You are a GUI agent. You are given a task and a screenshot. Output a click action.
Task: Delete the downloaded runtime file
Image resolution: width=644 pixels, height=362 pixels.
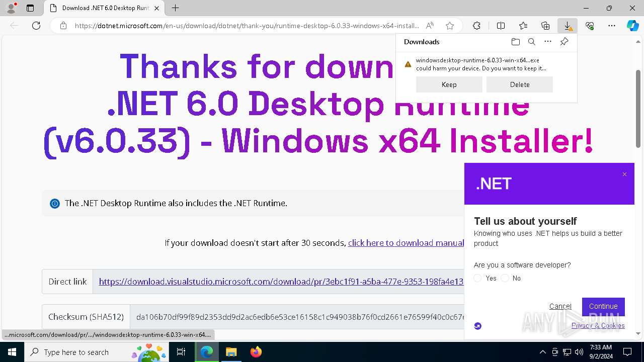point(520,84)
